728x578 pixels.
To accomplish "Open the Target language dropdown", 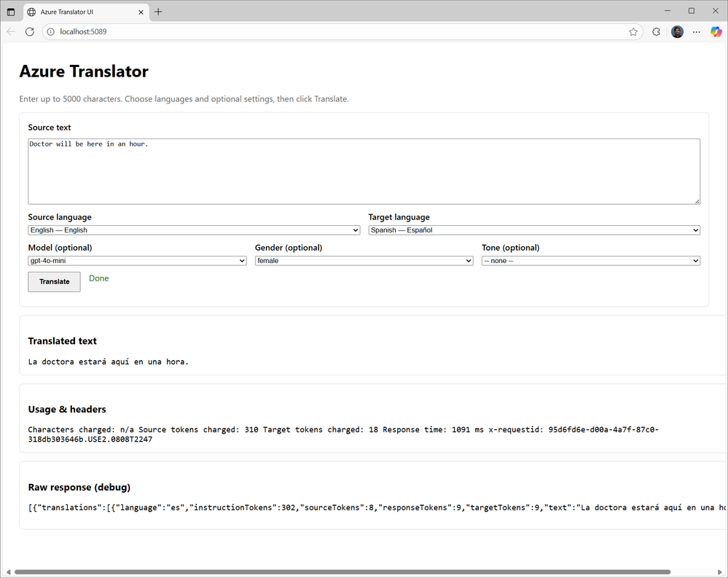I will [x=534, y=230].
